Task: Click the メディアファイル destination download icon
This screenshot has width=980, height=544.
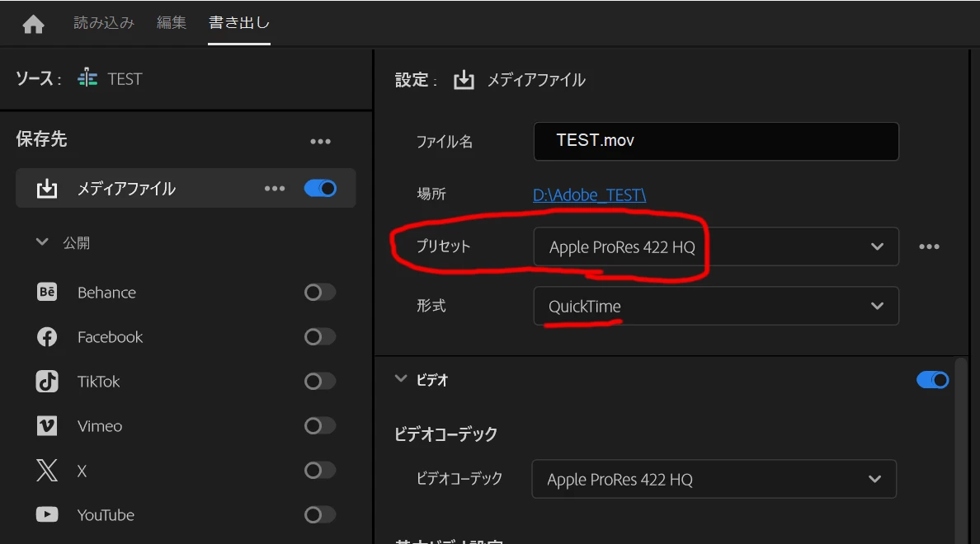Action: click(47, 188)
